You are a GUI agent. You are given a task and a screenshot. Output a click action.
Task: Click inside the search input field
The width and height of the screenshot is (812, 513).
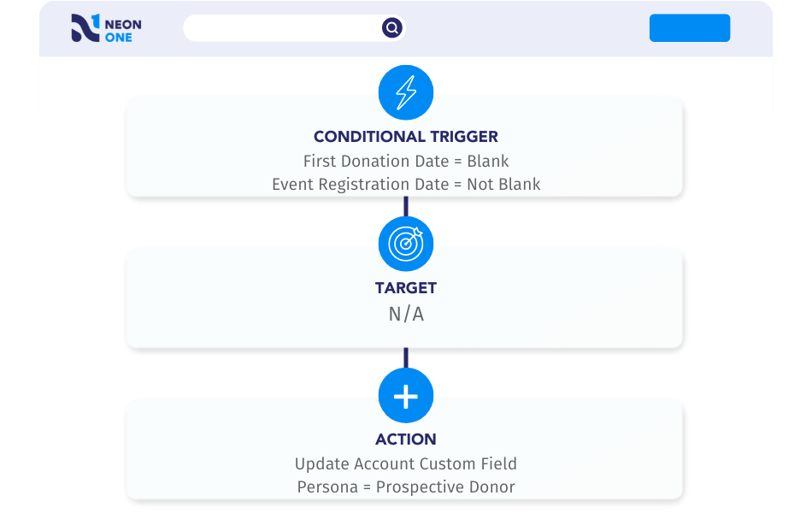(282, 28)
